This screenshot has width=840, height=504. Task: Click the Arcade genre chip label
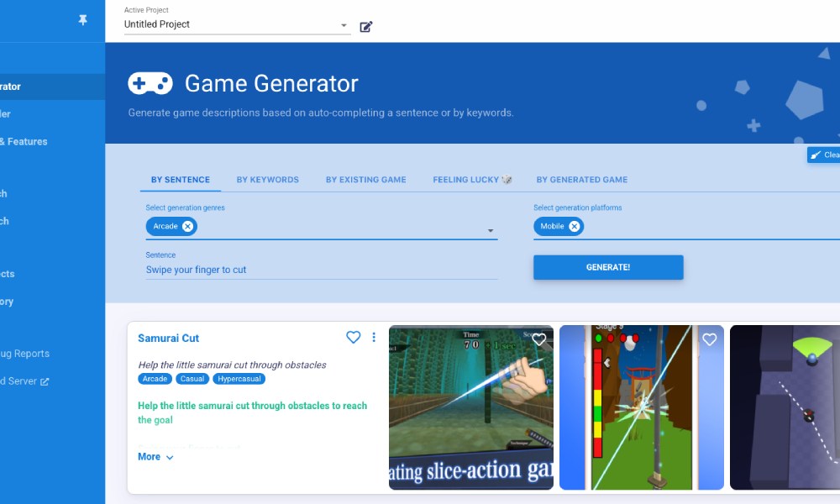coord(165,227)
